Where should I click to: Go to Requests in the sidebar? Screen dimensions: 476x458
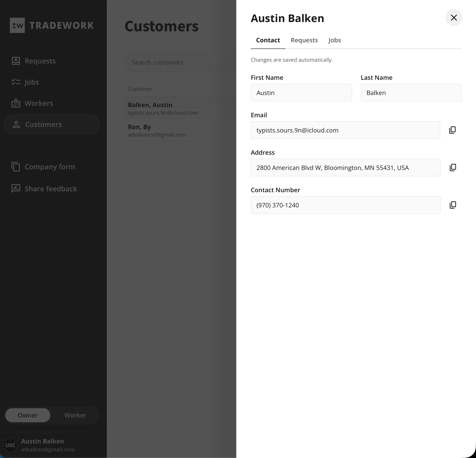pyautogui.click(x=51, y=61)
